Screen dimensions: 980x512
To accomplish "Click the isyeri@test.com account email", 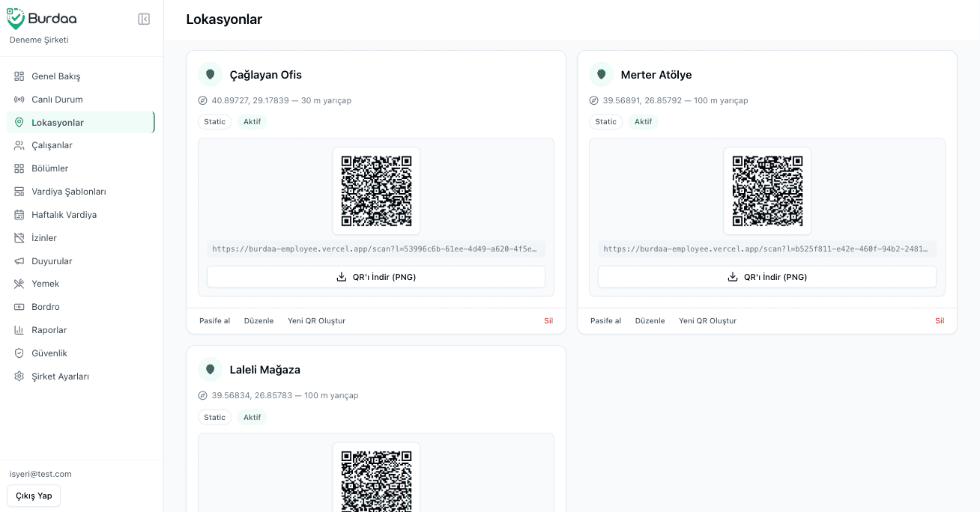I will [40, 474].
